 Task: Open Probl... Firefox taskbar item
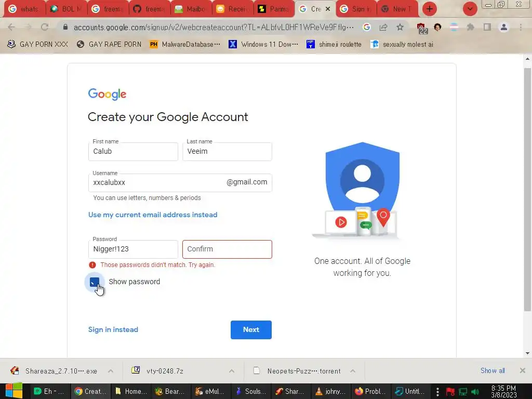370,391
